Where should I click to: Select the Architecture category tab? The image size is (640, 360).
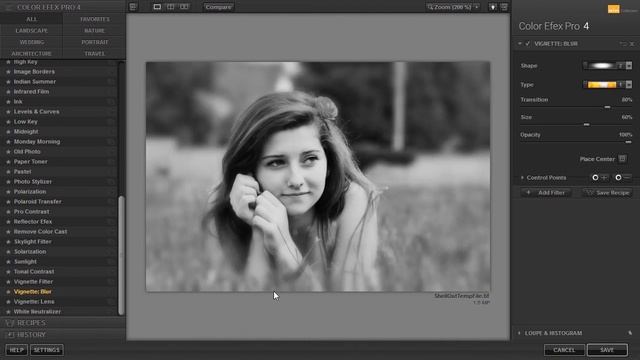(31, 53)
